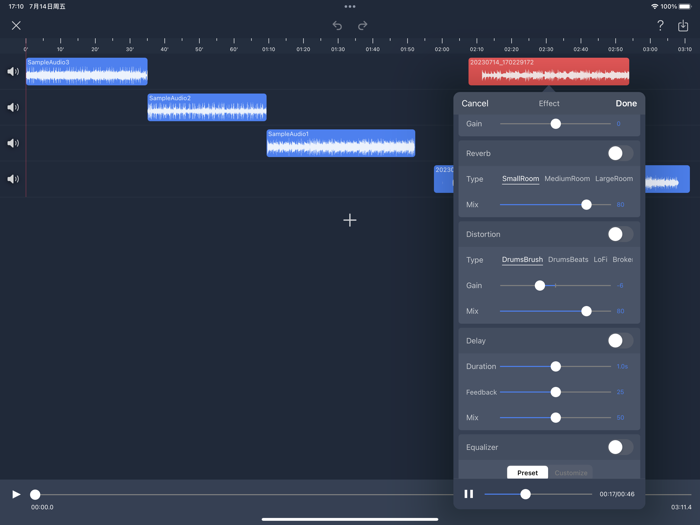Cancel the Effect panel
The width and height of the screenshot is (700, 525).
coord(475,103)
